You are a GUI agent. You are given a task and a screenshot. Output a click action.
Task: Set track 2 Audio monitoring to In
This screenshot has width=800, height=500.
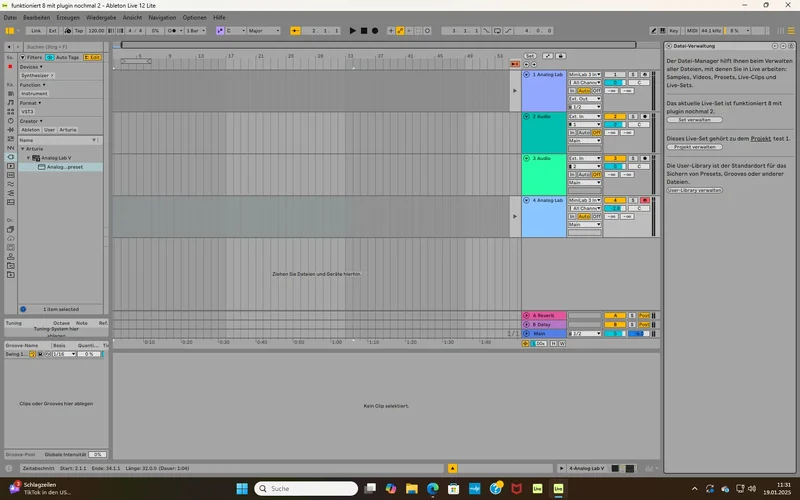click(x=572, y=133)
